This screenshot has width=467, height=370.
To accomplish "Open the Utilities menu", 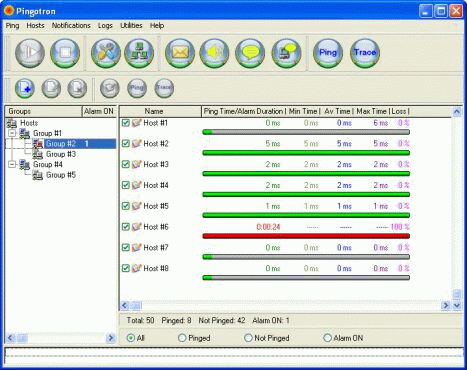I will coord(131,26).
